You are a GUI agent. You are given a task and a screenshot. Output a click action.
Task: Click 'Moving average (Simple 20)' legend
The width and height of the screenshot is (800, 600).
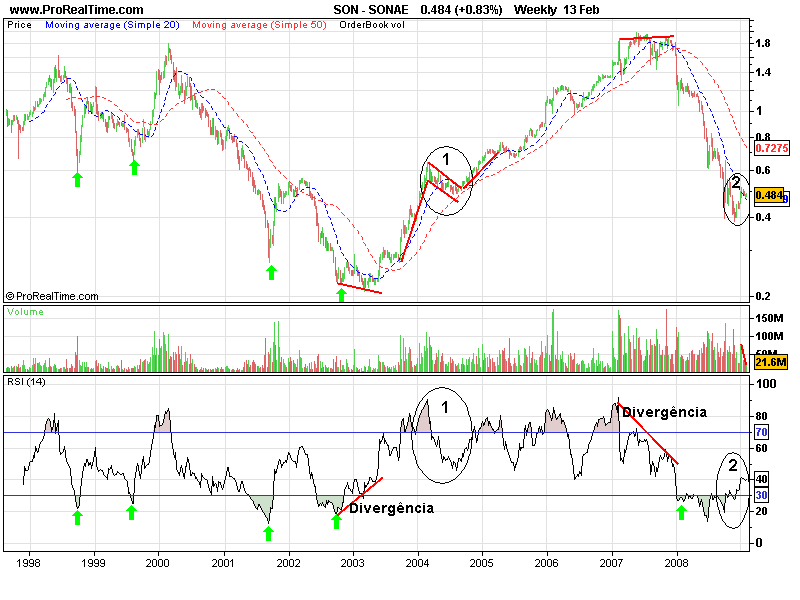(x=112, y=24)
